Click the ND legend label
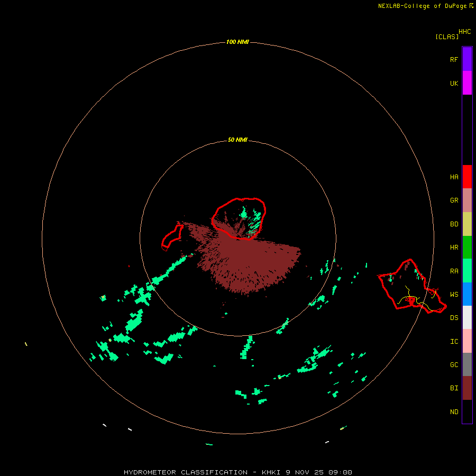 454,412
